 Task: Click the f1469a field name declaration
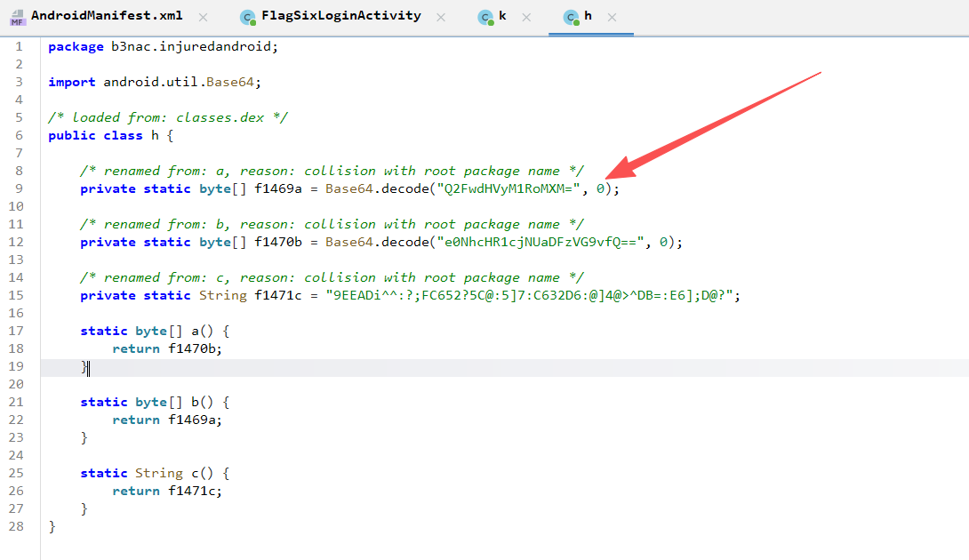pyautogui.click(x=274, y=188)
